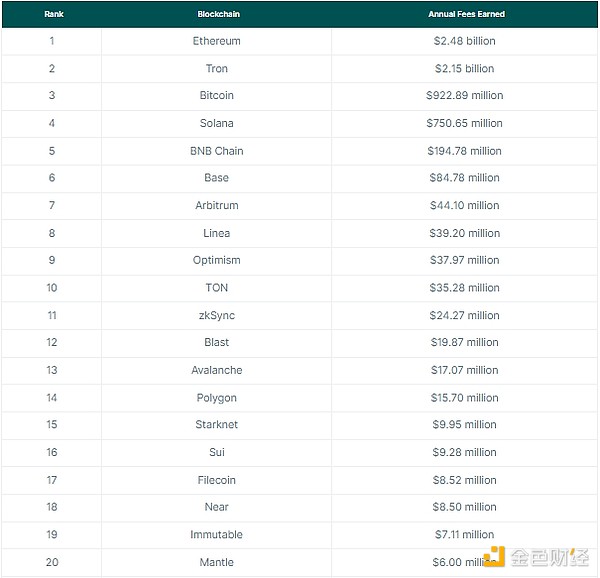
Task: Select the TON cell
Action: [x=217, y=288]
